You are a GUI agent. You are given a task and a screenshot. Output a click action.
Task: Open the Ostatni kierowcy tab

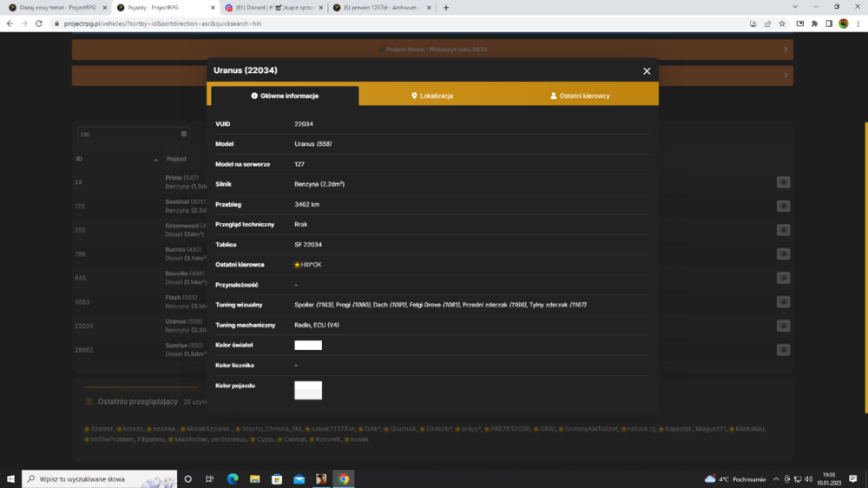pyautogui.click(x=580, y=96)
